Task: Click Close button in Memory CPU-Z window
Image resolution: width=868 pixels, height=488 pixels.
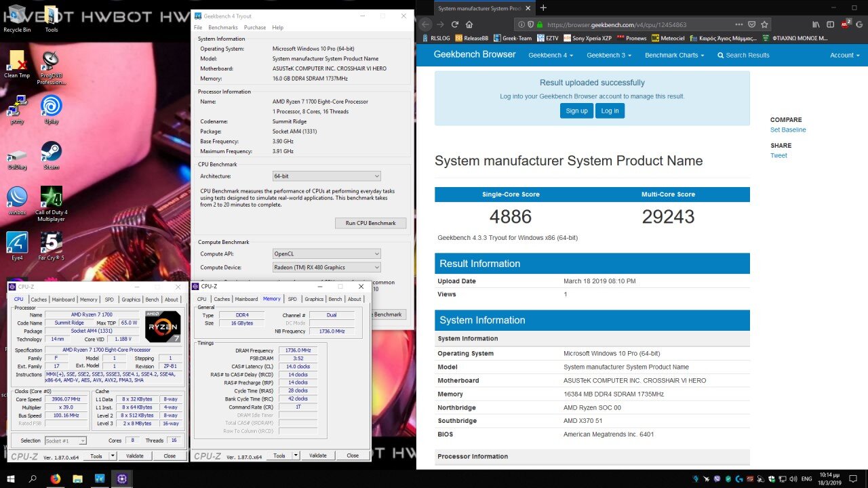Action: point(353,455)
